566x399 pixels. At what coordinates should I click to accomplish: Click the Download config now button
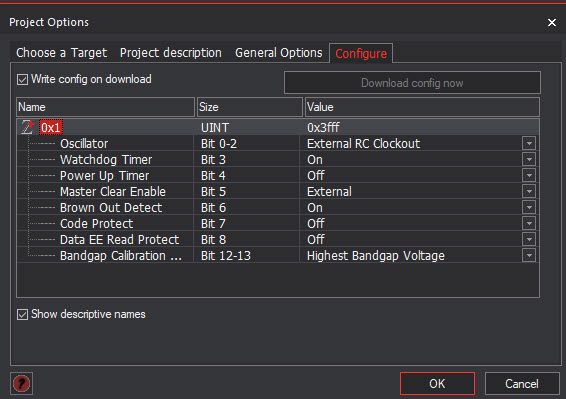412,83
